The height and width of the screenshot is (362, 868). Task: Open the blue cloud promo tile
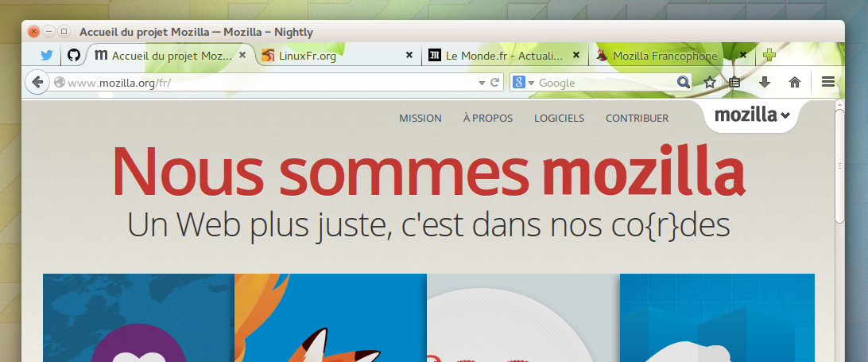(718, 317)
